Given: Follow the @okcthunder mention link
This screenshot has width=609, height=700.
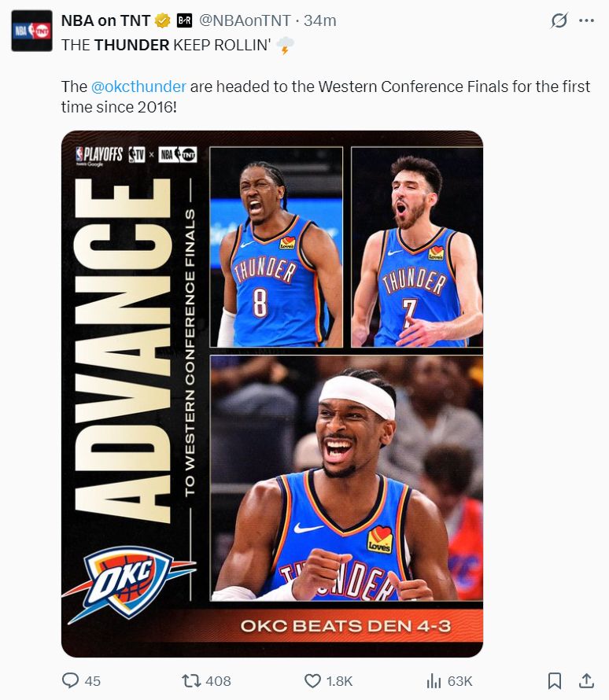Looking at the screenshot, I should 138,87.
